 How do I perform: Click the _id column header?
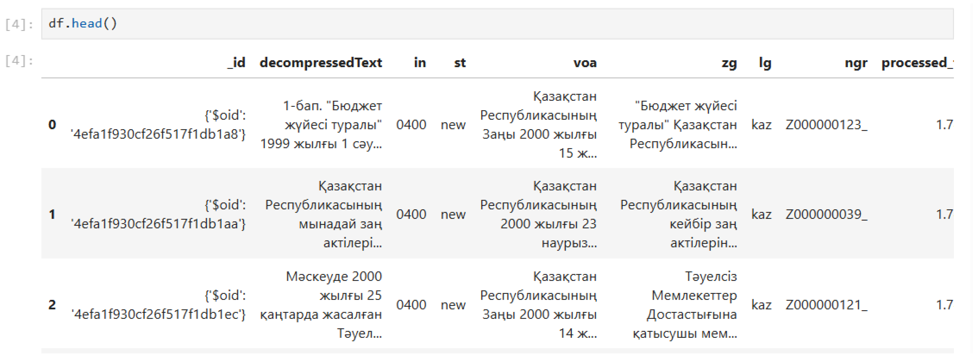(x=236, y=63)
